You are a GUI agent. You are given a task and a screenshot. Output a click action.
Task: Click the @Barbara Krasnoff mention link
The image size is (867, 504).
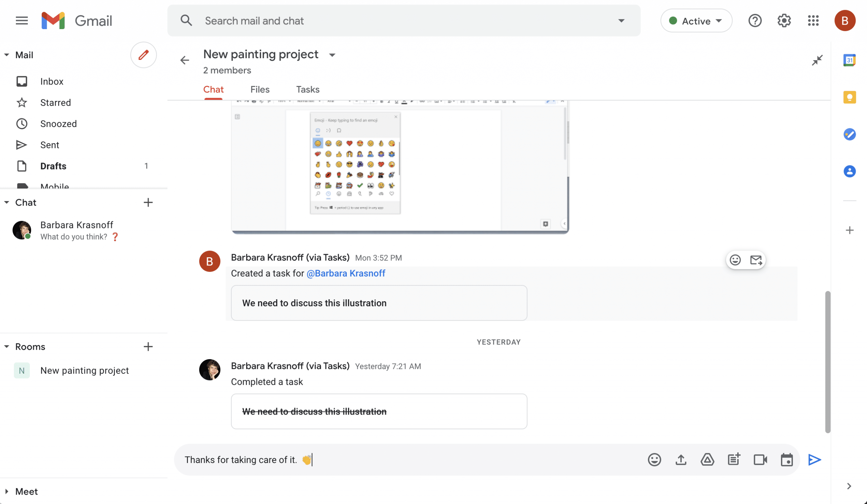point(346,273)
